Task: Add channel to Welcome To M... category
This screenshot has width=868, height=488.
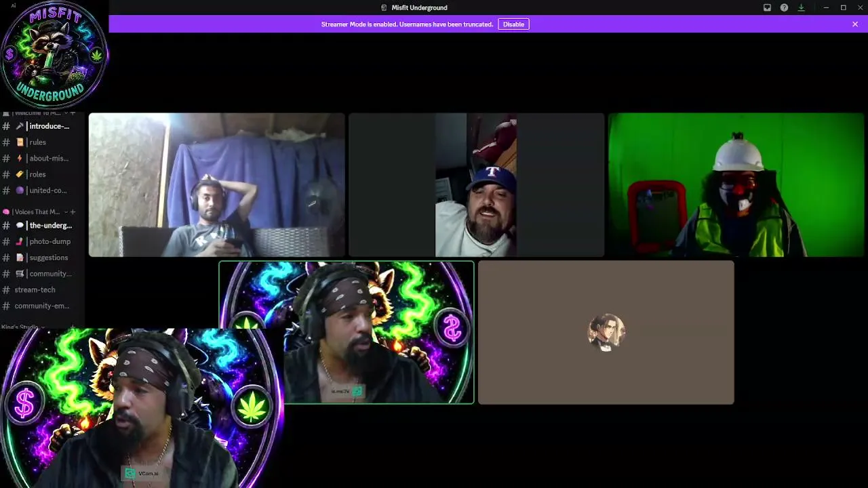Action: click(x=73, y=113)
